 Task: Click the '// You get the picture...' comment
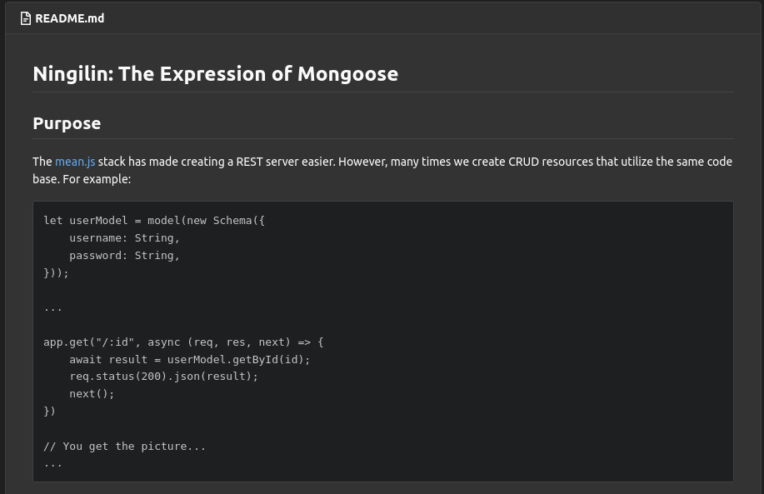(x=124, y=446)
